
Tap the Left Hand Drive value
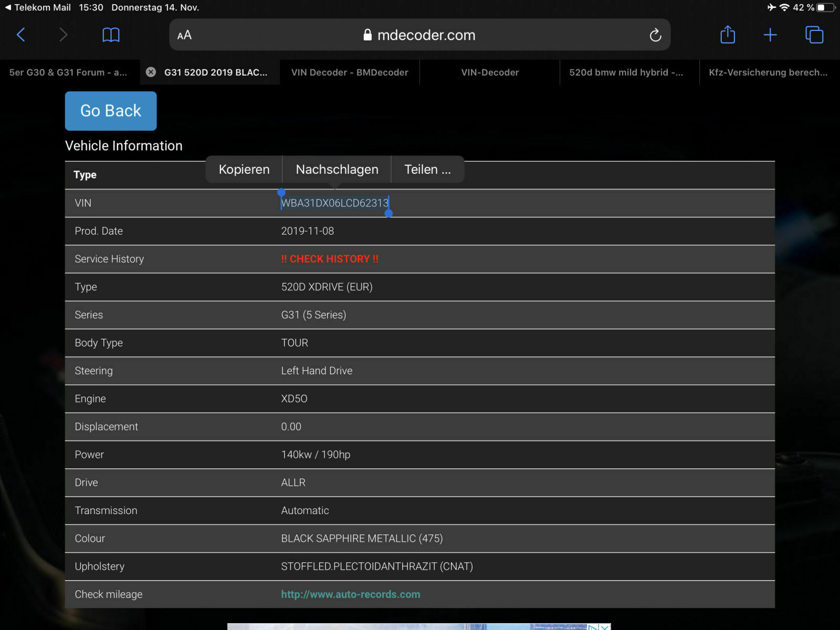317,371
